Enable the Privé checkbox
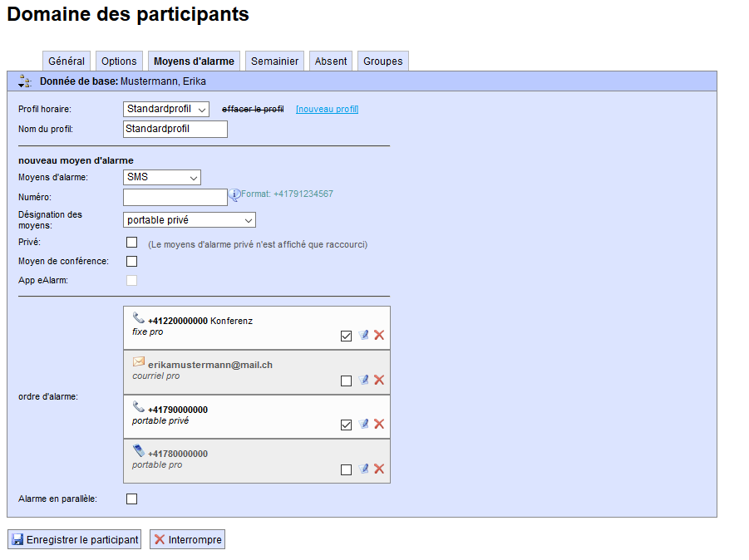Image resolution: width=749 pixels, height=560 pixels. pyautogui.click(x=131, y=242)
